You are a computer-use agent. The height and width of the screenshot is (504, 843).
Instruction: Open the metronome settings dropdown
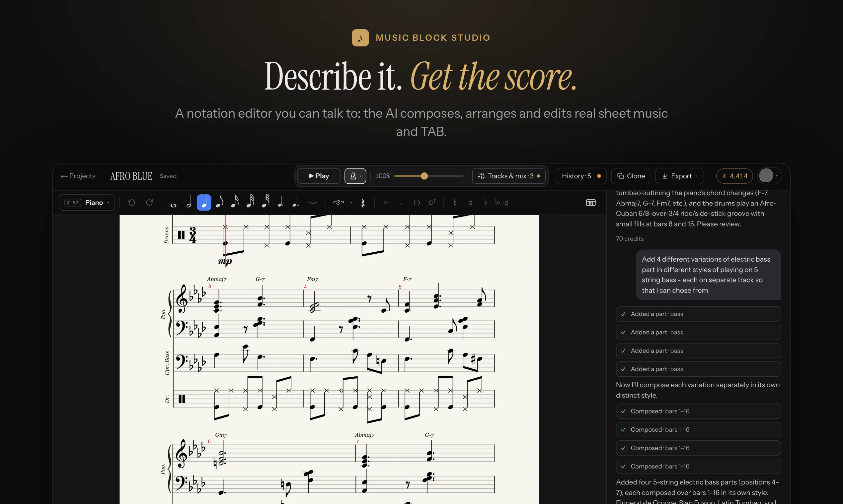[x=355, y=176]
